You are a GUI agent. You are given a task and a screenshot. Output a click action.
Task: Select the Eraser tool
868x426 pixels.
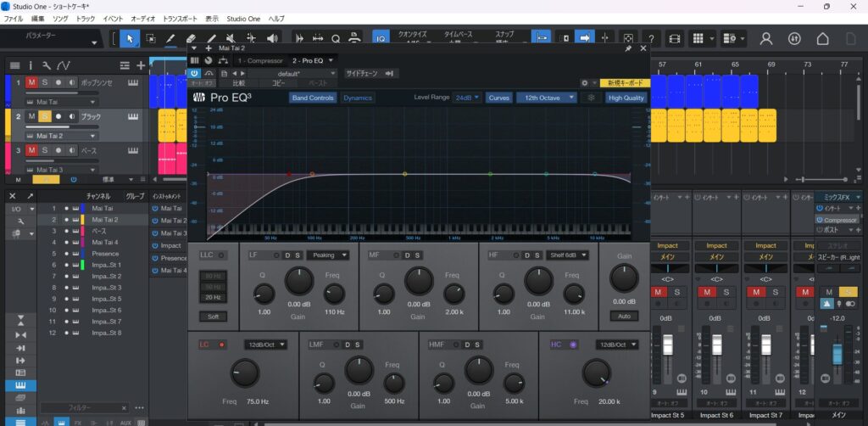(191, 38)
